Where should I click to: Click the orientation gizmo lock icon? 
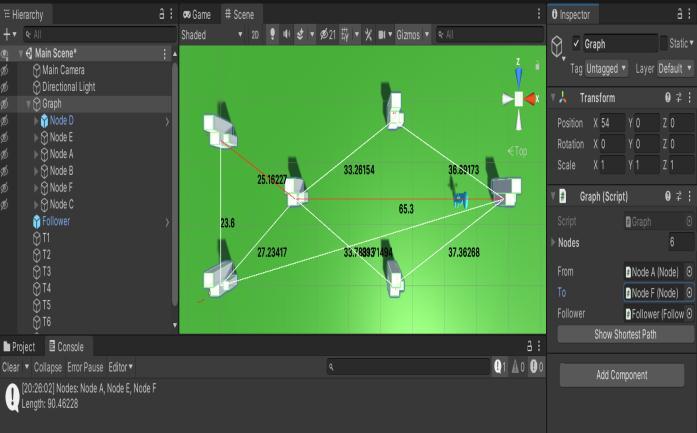click(537, 66)
